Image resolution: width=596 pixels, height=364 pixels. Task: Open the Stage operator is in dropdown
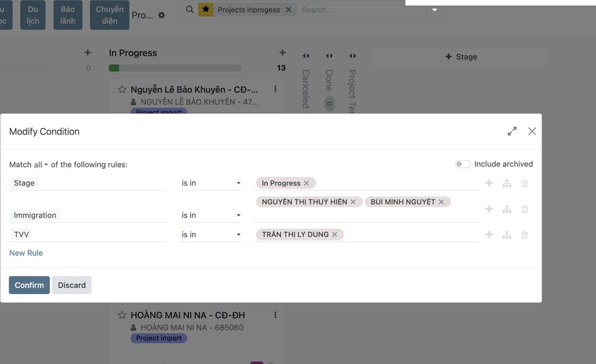pyautogui.click(x=210, y=183)
